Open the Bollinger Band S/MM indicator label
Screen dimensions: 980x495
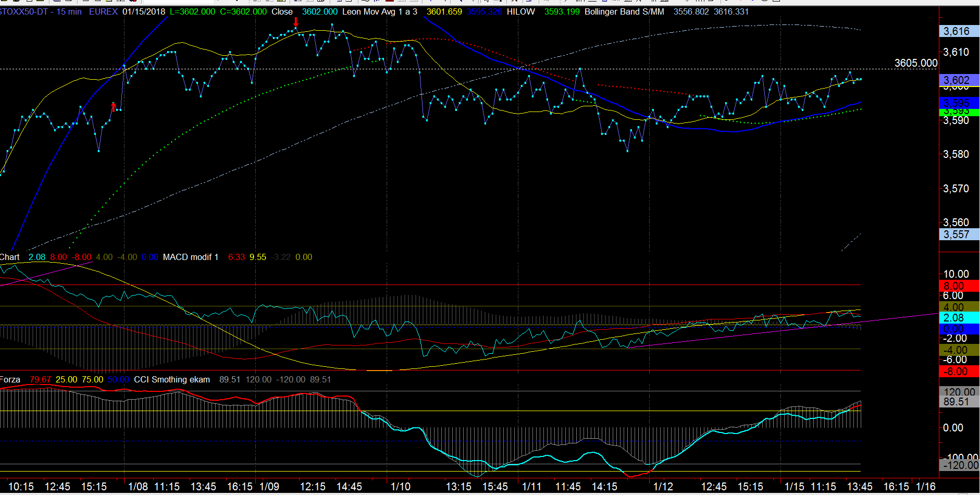[624, 11]
